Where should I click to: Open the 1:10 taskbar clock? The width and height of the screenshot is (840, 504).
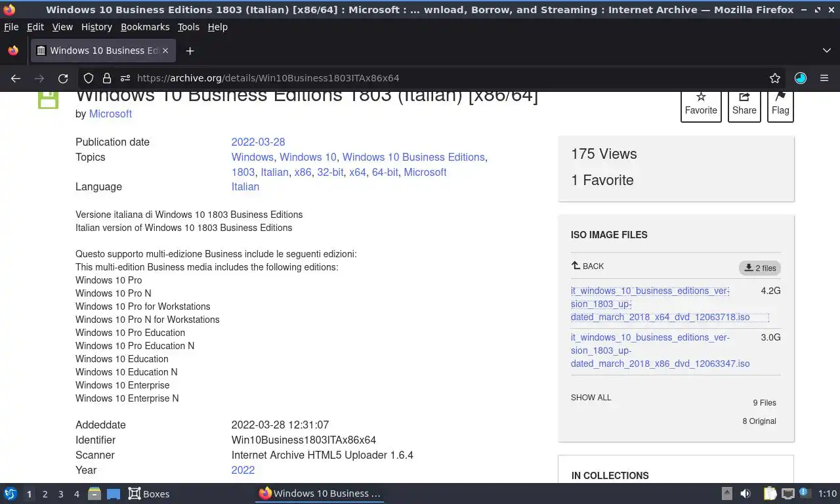[828, 493]
